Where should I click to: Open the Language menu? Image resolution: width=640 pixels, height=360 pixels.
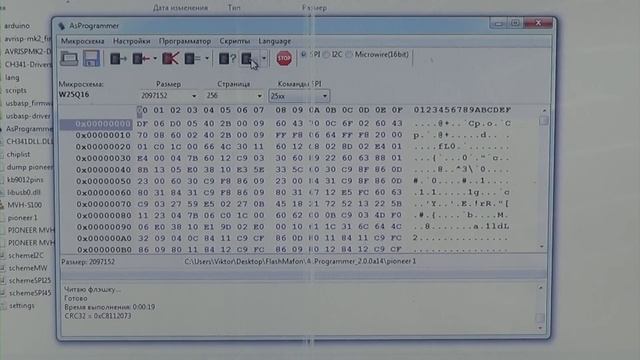coord(275,41)
